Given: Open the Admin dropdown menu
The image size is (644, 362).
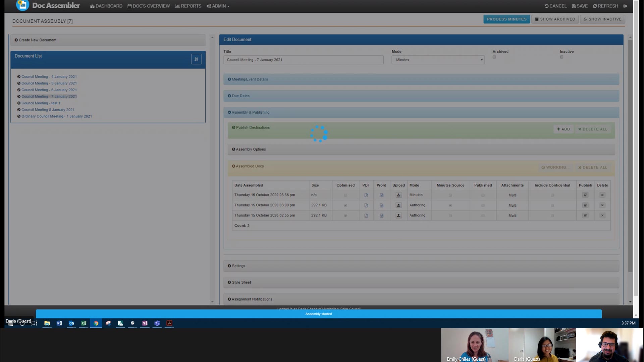Looking at the screenshot, I should (x=218, y=6).
